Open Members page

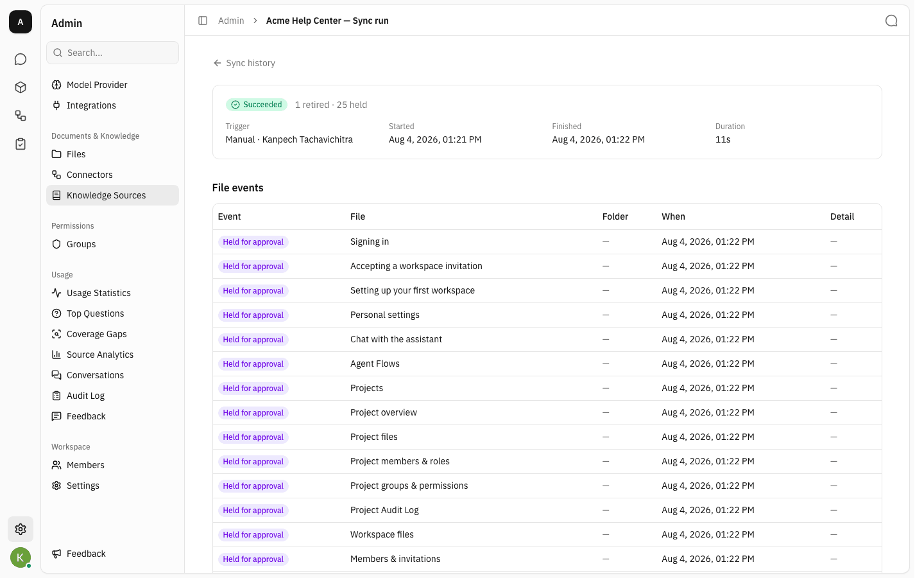112,465
